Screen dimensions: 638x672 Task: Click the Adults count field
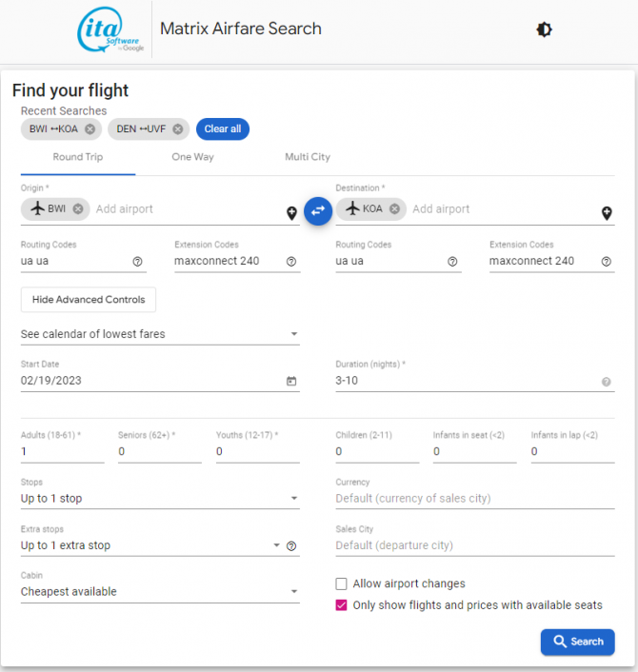pyautogui.click(x=63, y=452)
